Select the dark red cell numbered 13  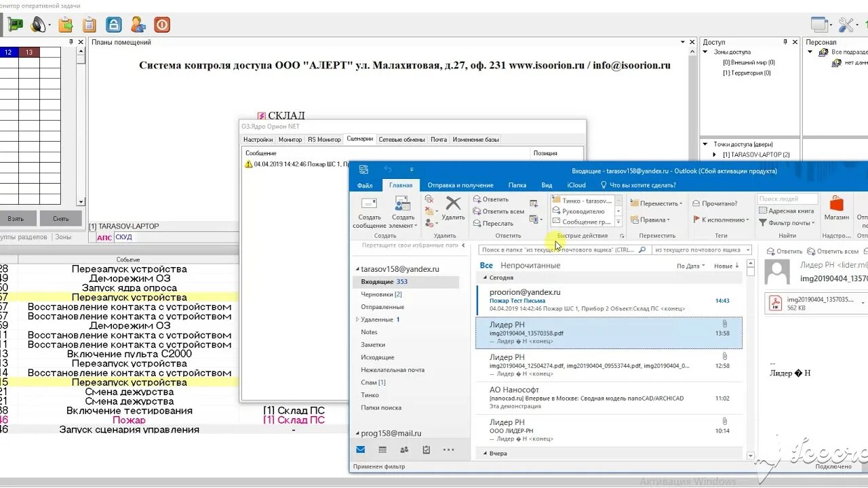pos(29,52)
